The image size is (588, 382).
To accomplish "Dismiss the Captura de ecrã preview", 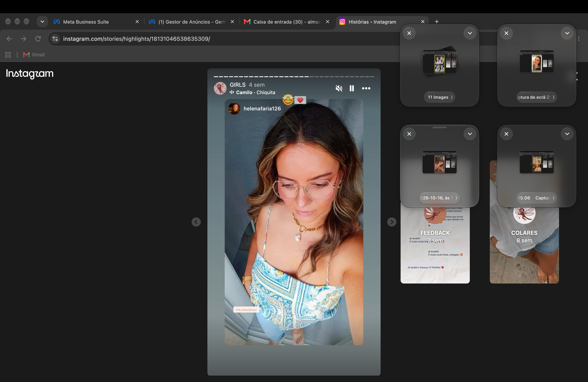I will click(x=506, y=33).
